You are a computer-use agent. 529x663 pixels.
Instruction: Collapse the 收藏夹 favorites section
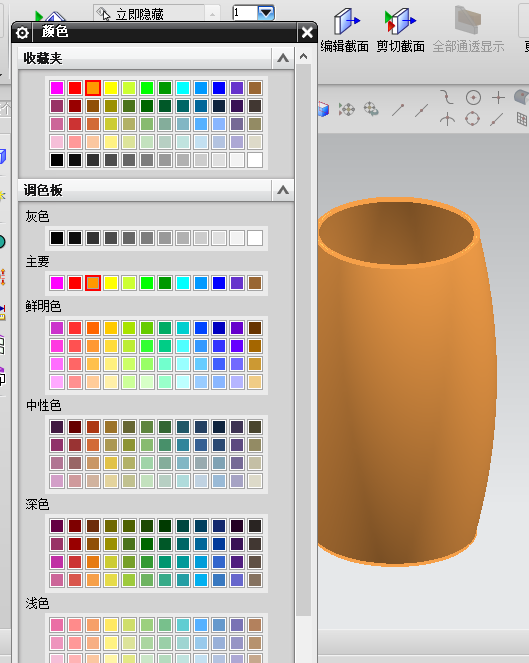tap(283, 58)
